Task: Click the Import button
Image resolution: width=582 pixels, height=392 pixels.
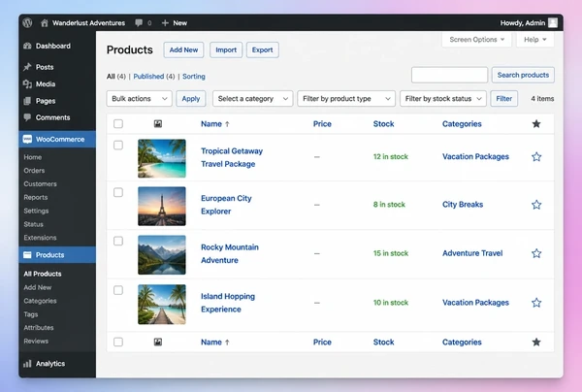Action: click(x=226, y=49)
